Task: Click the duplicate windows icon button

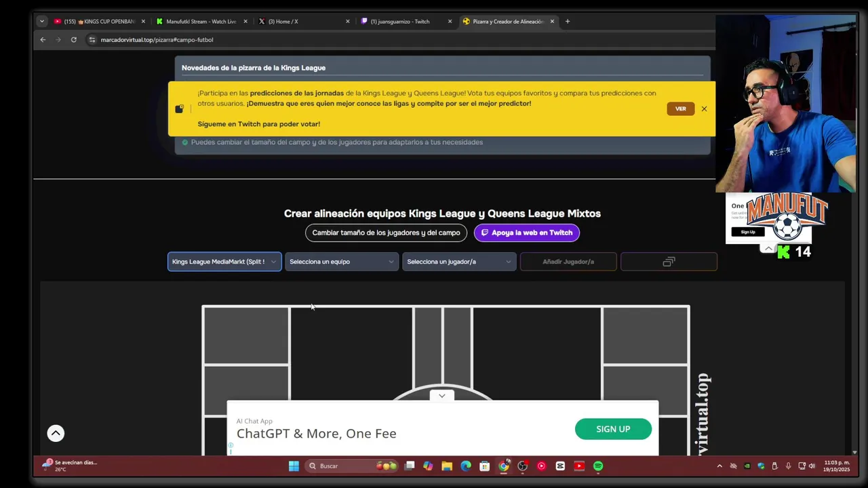Action: [x=669, y=262]
